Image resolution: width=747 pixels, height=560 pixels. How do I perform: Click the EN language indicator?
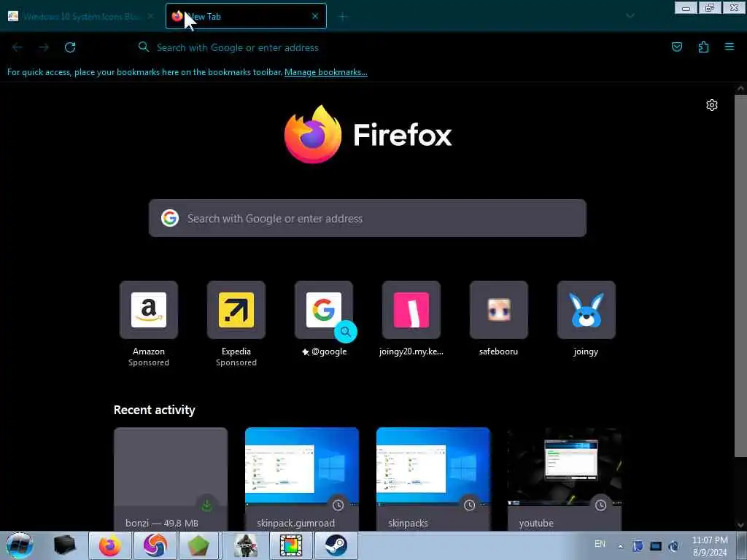point(600,544)
